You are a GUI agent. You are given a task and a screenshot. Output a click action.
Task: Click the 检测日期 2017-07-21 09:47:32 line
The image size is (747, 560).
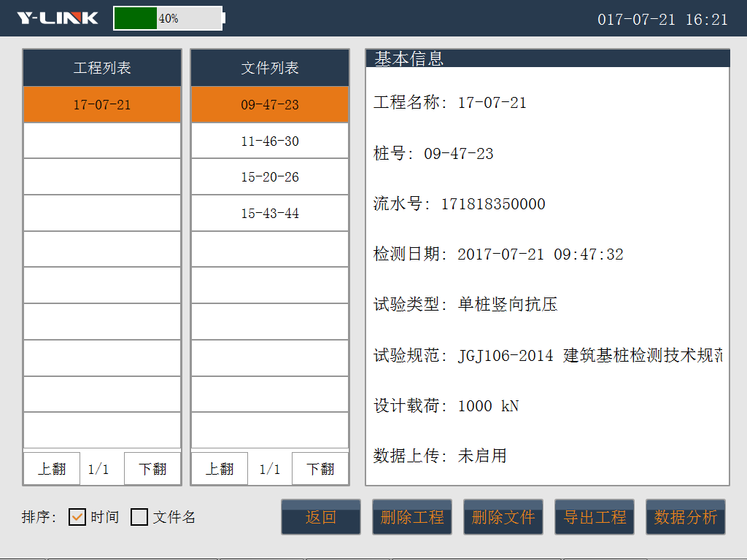(498, 254)
